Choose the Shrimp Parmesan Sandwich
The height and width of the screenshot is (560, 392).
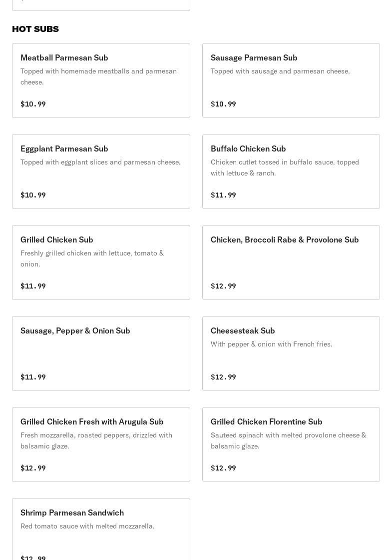(x=101, y=529)
